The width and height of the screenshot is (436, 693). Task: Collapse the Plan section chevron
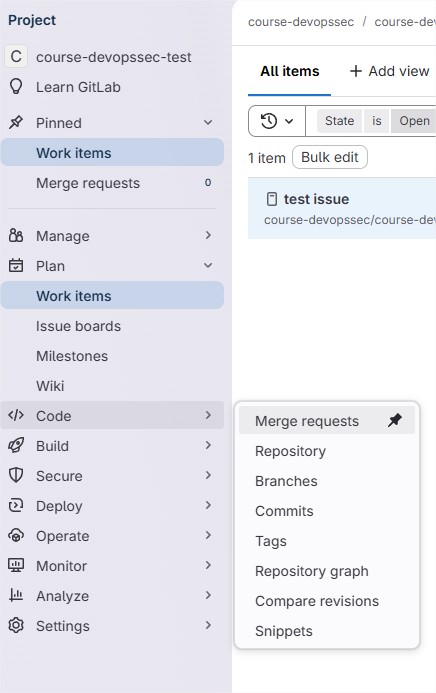[208, 266]
